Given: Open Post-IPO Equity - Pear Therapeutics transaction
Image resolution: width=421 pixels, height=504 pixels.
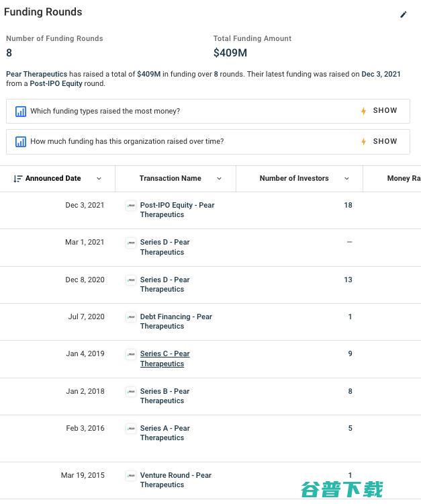Looking at the screenshot, I should coord(177,210).
